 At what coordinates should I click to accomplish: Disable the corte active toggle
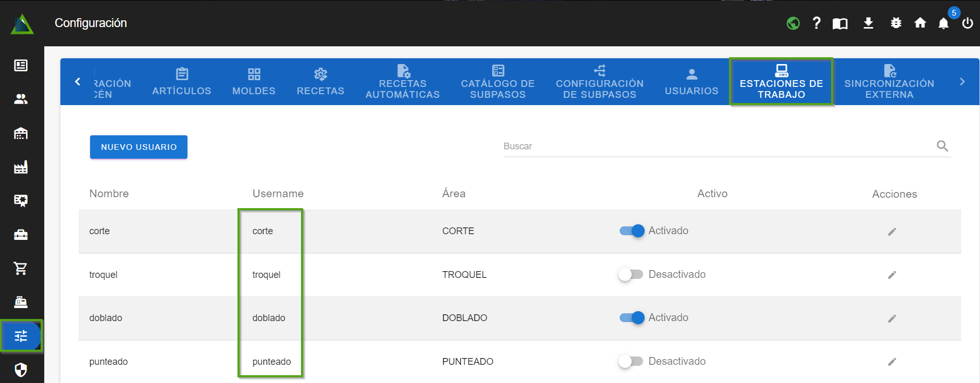[x=632, y=231]
